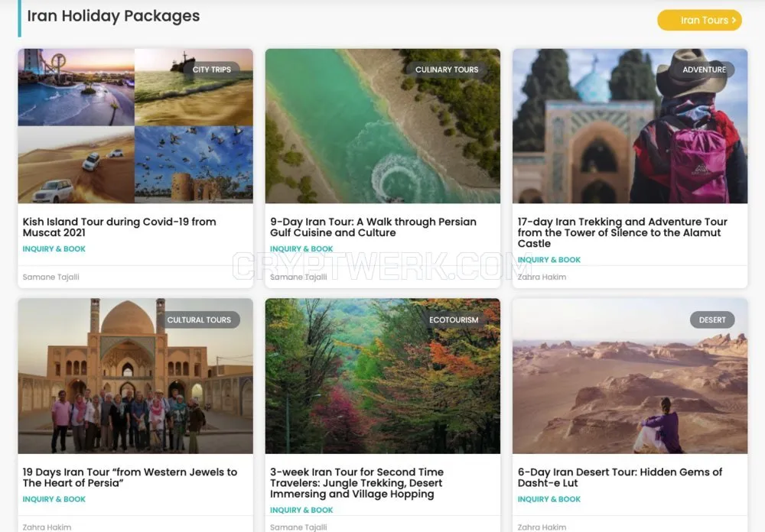Open the autumn forest ecotourism thumbnail

point(382,376)
